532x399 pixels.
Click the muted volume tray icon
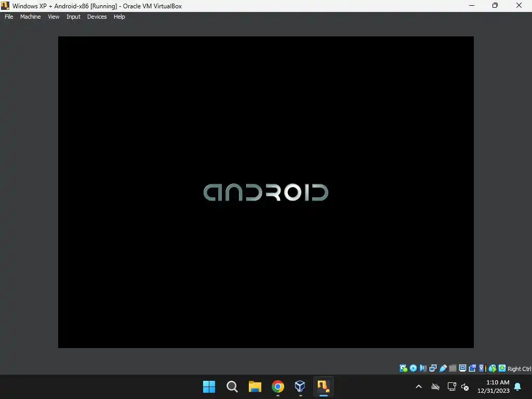click(465, 387)
